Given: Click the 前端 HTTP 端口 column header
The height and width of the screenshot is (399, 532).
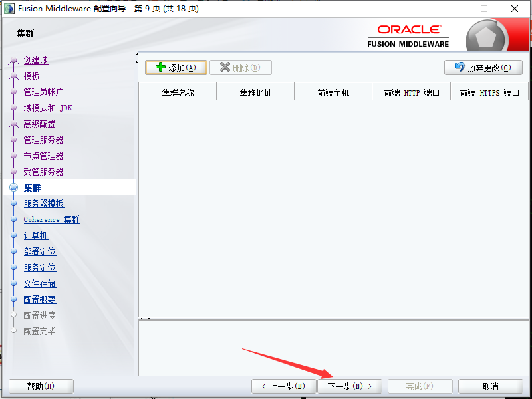Looking at the screenshot, I should click(x=412, y=92).
